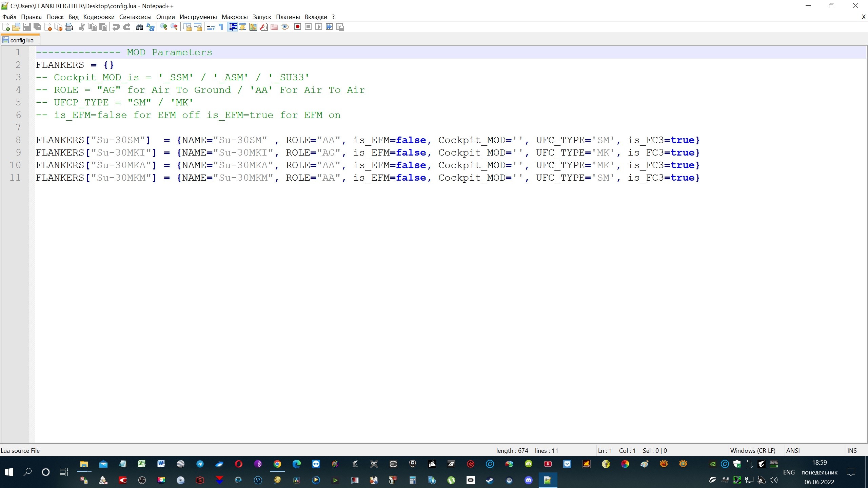
Task: Toggle Folder as Workspace panel icon
Action: pyautogui.click(x=274, y=27)
